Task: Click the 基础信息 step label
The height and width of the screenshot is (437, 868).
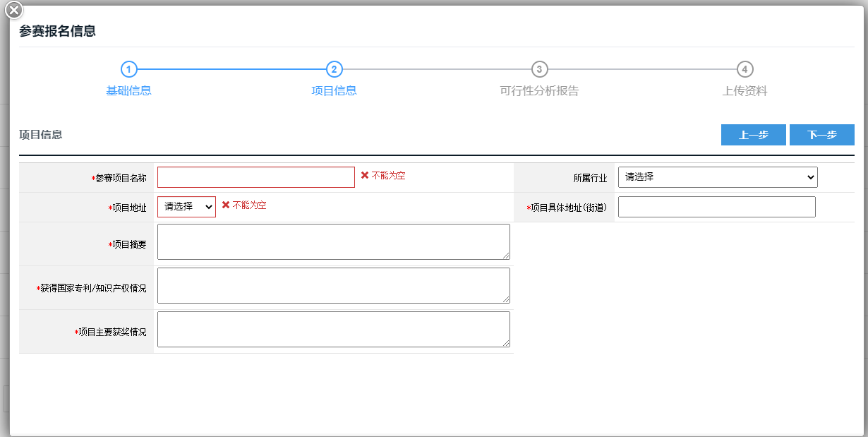Action: point(128,91)
